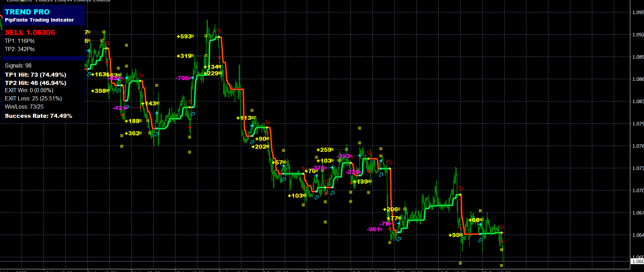644x272 pixels.
Task: Click the 1.064 price axis label
Action: point(638,235)
